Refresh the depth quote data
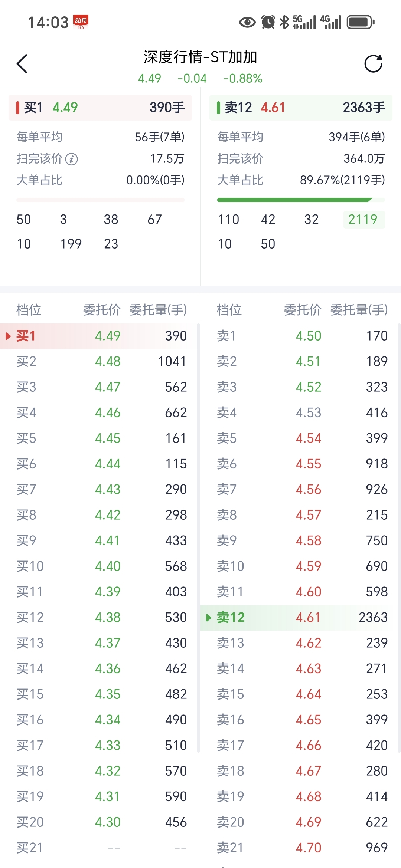 point(373,64)
